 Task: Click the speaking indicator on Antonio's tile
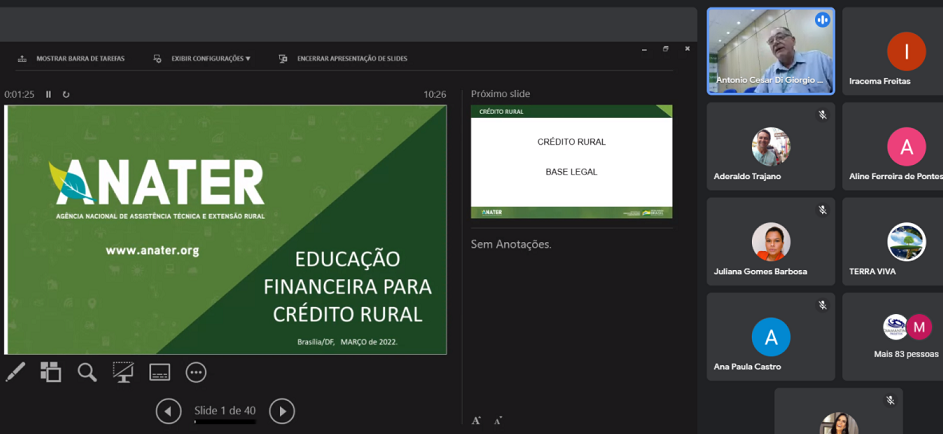(x=822, y=20)
